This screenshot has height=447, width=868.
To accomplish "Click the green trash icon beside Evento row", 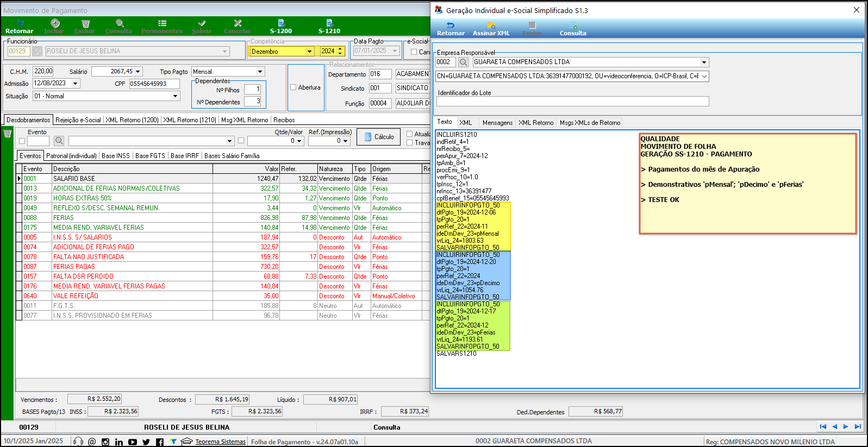I will 8,134.
